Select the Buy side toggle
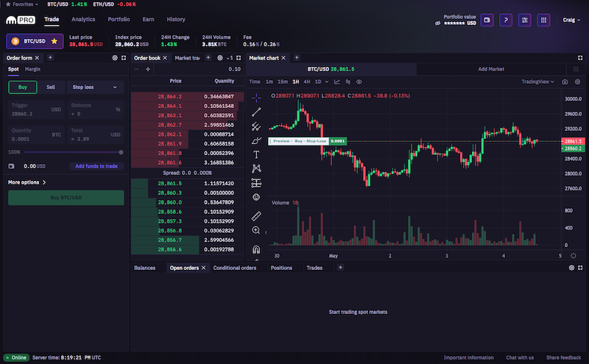The height and width of the screenshot is (364, 589). 23,87
